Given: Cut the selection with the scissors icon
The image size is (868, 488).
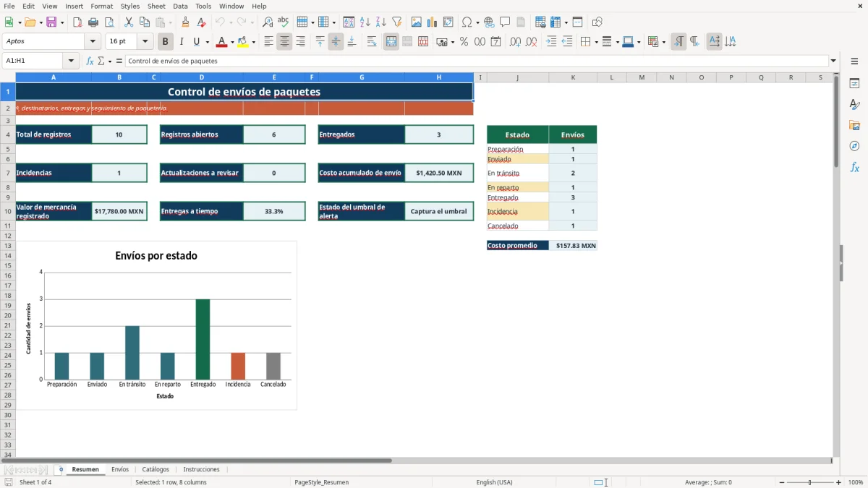Looking at the screenshot, I should (x=129, y=22).
